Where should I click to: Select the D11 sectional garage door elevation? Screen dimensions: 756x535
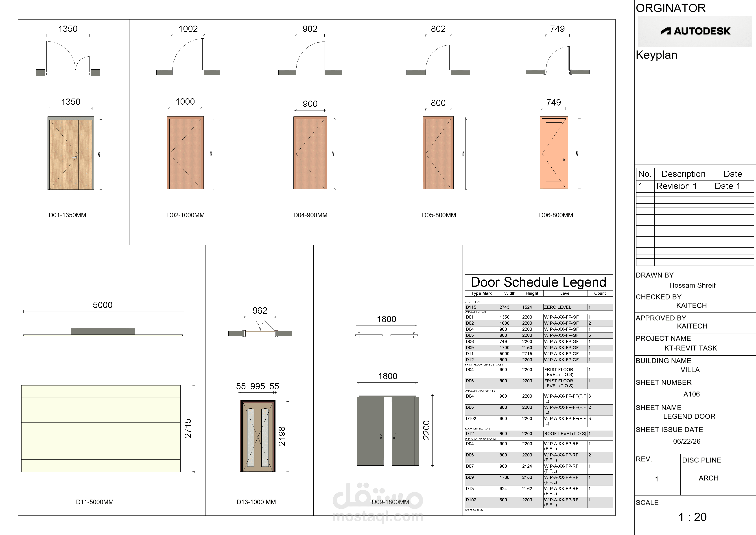click(101, 428)
